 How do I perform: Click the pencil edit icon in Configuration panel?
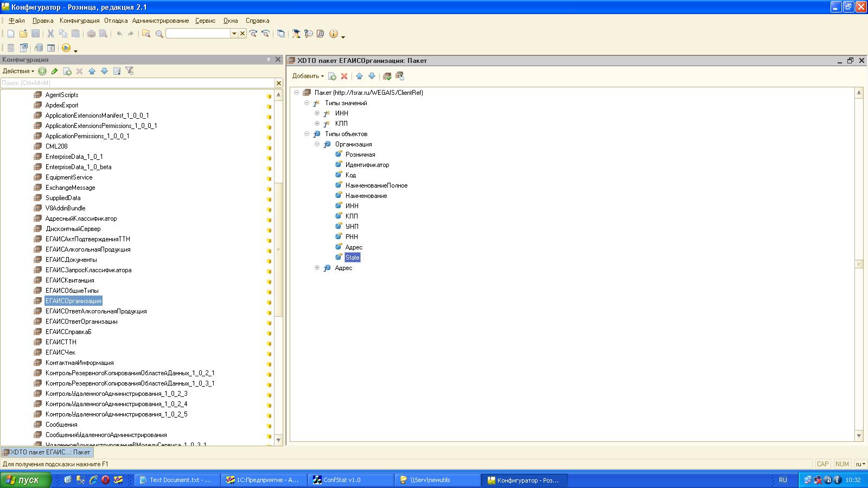54,71
